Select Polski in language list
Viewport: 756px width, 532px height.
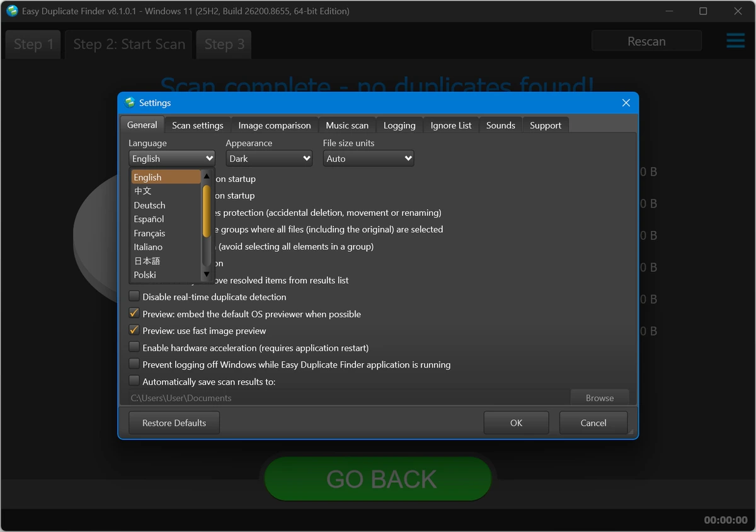coord(166,274)
